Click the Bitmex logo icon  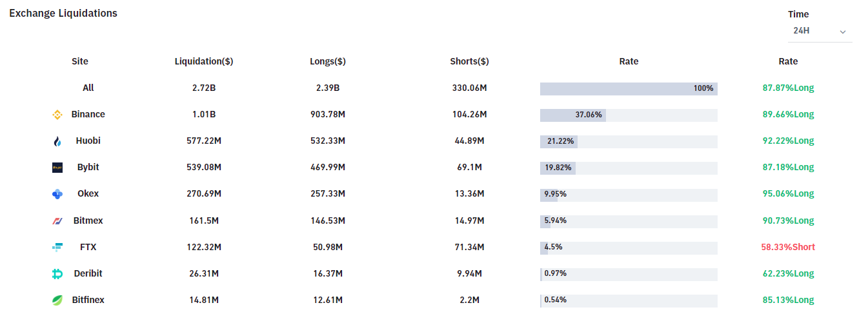point(57,221)
